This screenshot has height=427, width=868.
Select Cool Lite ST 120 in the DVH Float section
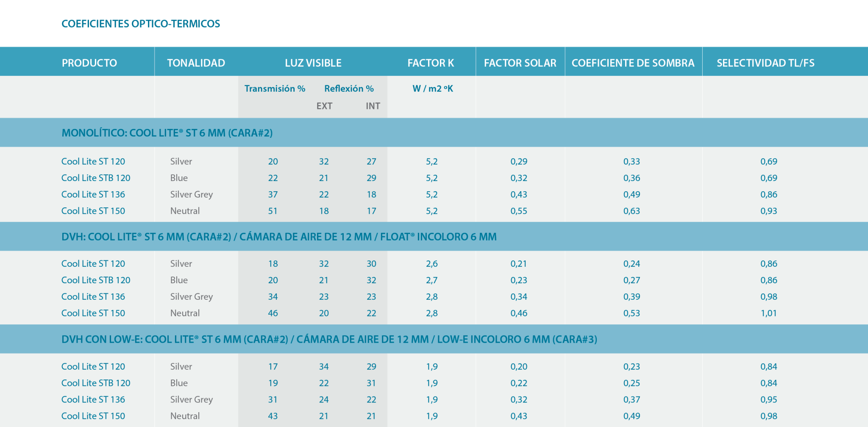point(93,264)
